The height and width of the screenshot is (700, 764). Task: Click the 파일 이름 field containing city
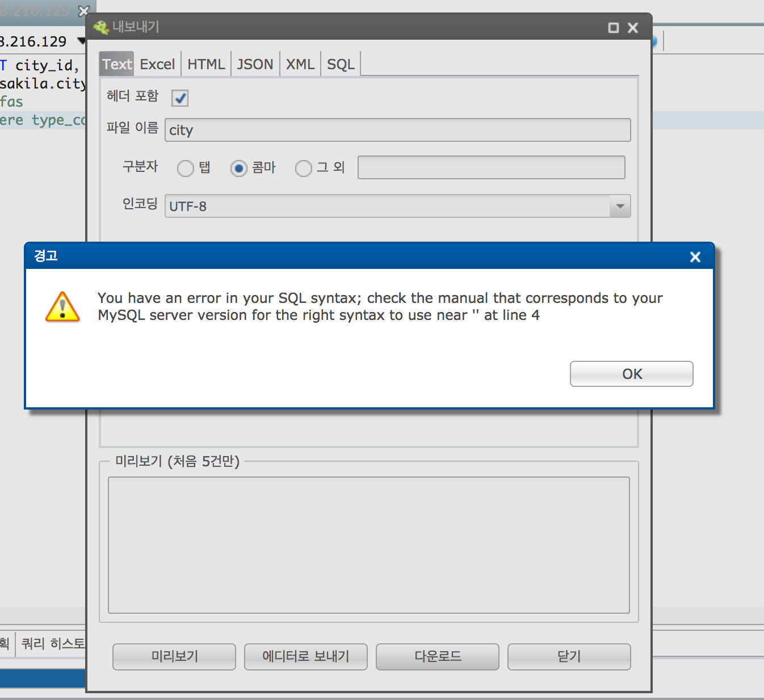(x=397, y=130)
